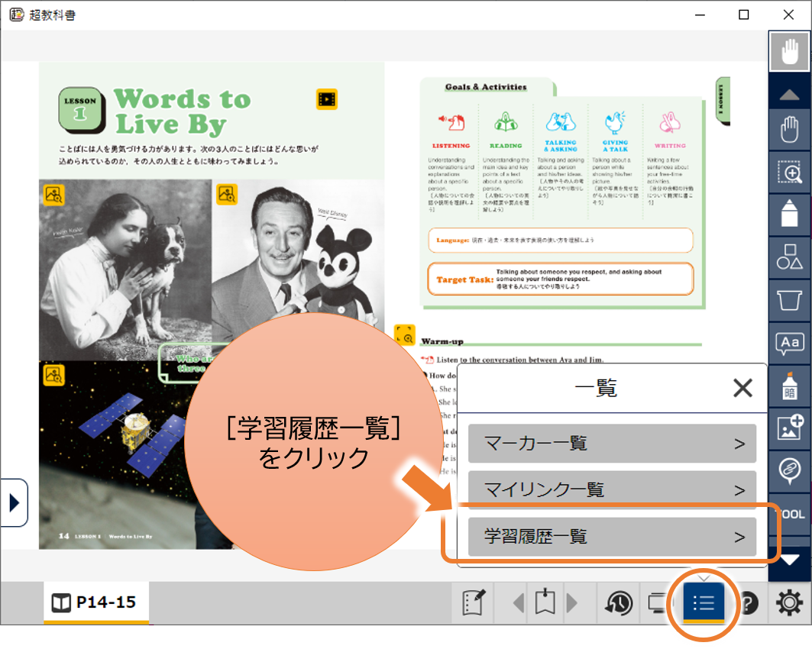Image resolution: width=812 pixels, height=649 pixels.
Task: Open the history clock icon
Action: click(619, 603)
